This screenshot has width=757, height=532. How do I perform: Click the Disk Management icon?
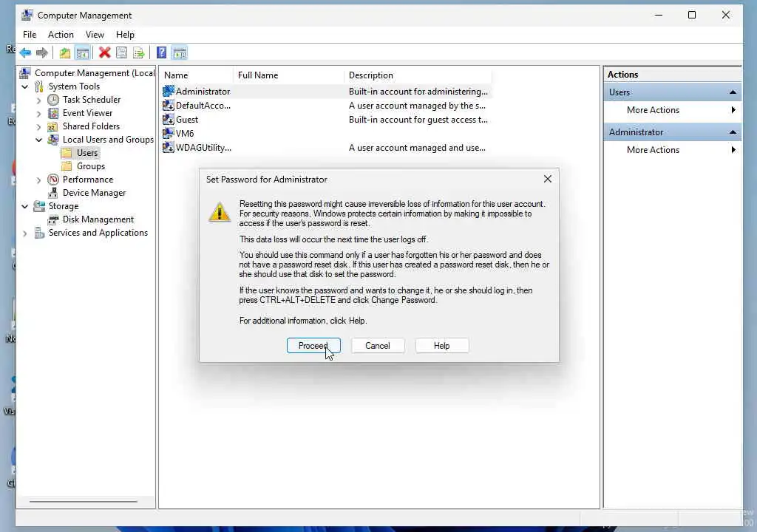(x=53, y=219)
